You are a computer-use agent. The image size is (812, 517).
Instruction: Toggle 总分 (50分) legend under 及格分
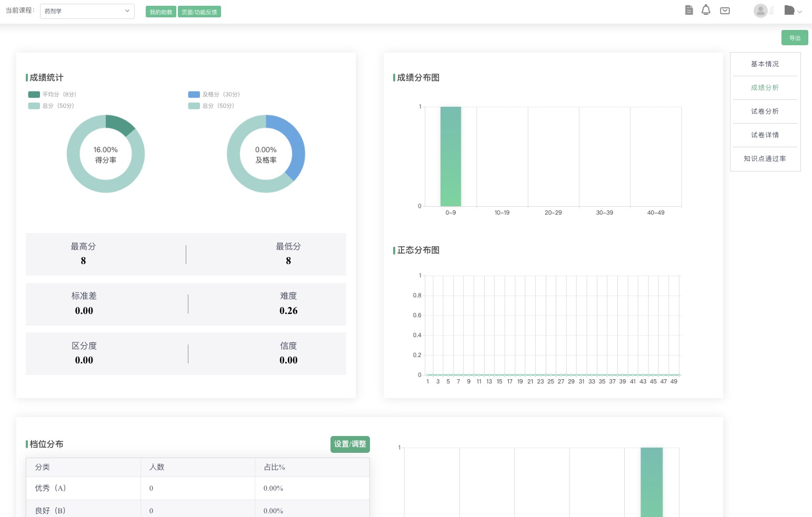[x=212, y=106]
